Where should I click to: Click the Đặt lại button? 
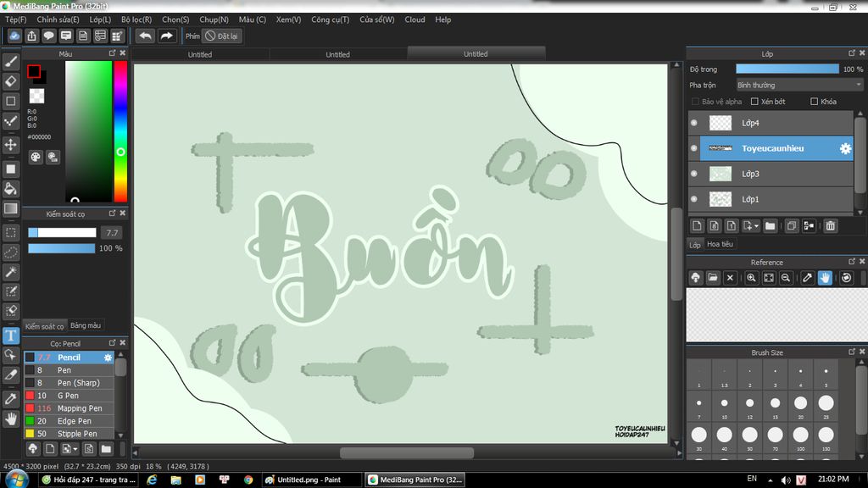pos(221,36)
